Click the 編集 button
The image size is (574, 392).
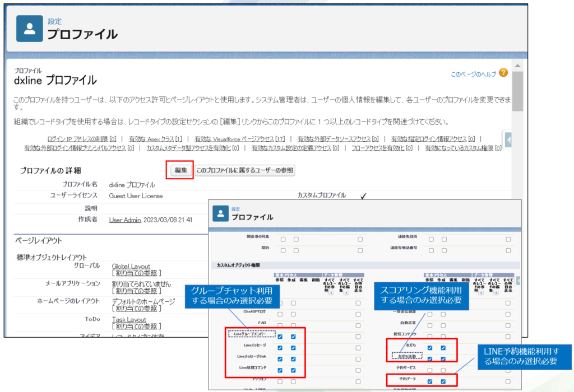(x=180, y=170)
